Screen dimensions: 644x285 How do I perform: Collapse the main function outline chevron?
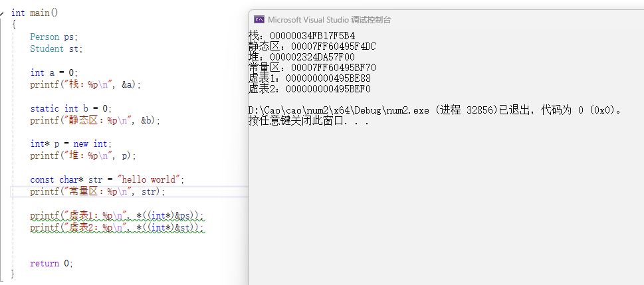(2, 13)
